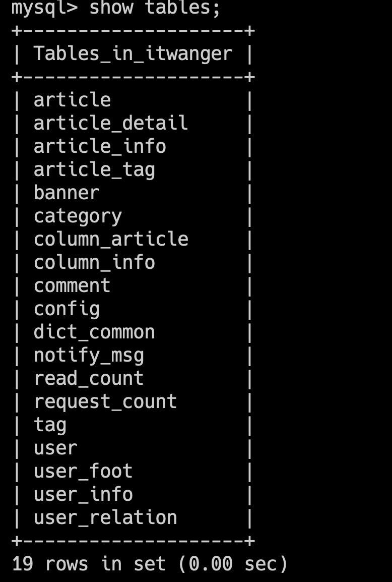Viewport: 392px width, 582px height.
Task: Click the "19 rows in set" result line
Action: (x=149, y=564)
